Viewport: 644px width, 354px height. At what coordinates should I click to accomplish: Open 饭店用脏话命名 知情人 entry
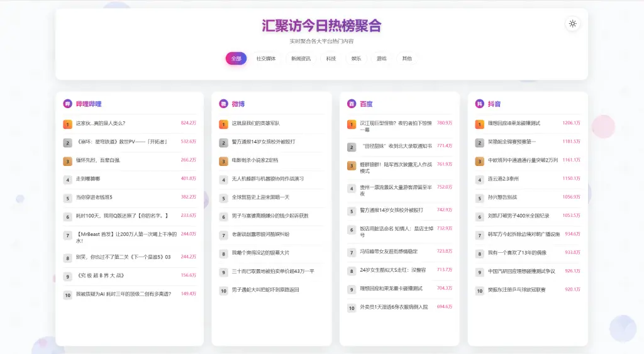coord(396,231)
